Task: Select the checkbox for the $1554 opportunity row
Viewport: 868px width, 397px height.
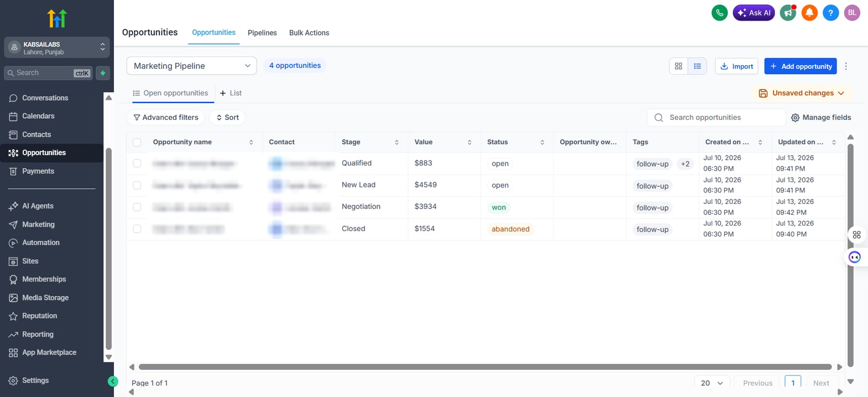Action: [137, 229]
